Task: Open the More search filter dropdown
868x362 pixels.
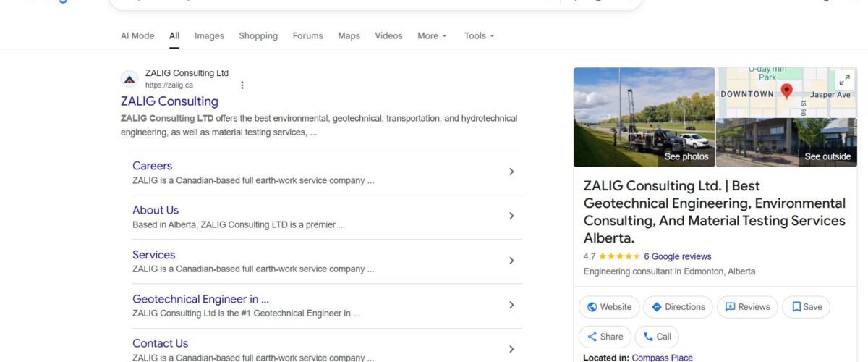Action: point(432,36)
